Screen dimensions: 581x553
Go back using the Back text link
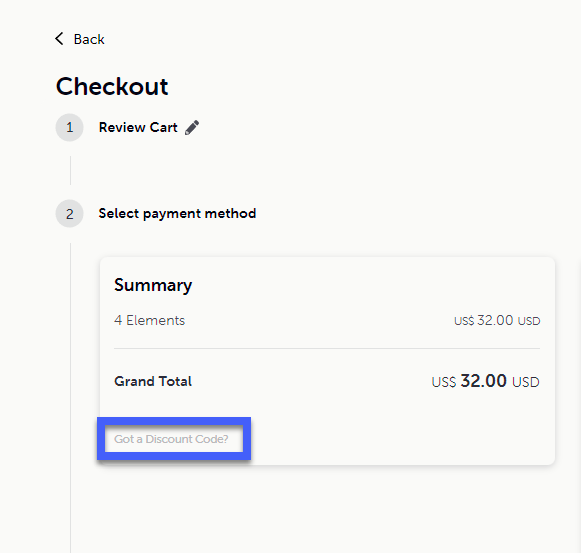89,39
